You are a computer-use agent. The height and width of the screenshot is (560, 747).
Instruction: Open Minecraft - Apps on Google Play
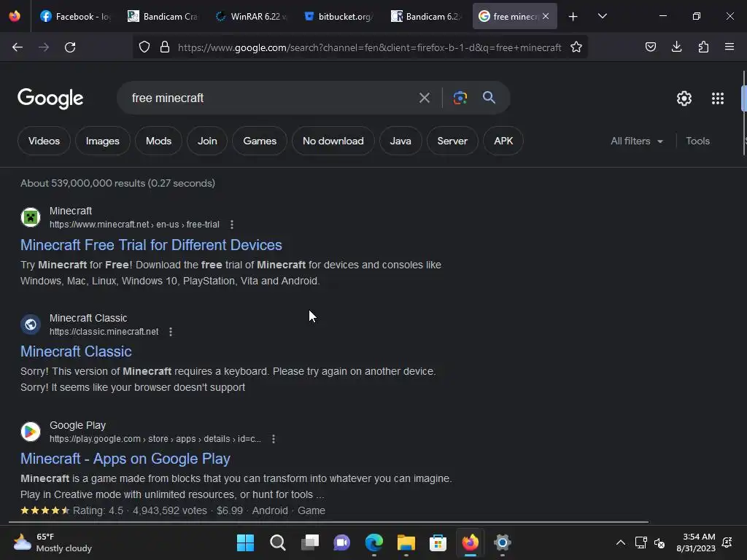(x=125, y=459)
